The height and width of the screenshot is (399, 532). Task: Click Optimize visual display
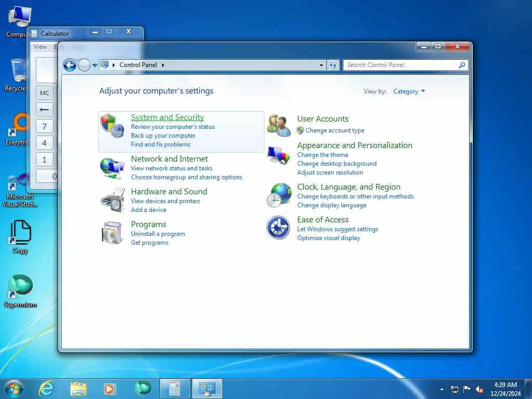pyautogui.click(x=328, y=238)
